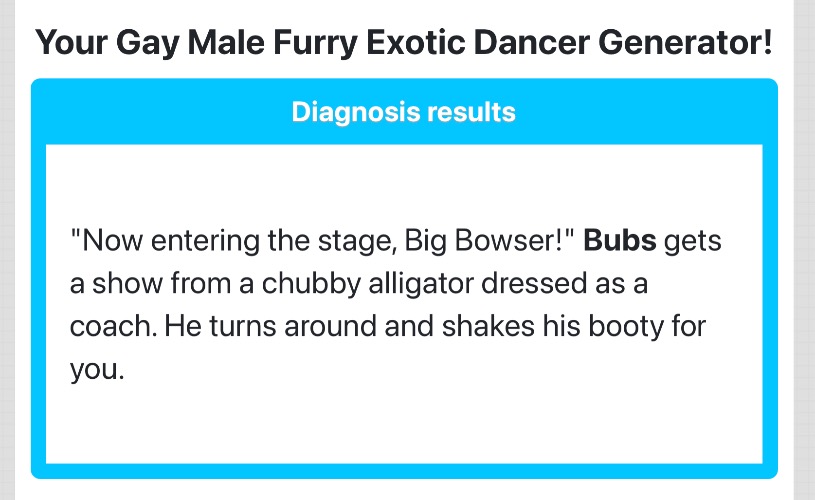This screenshot has width=815, height=500.
Task: Click the Diagnosis results header
Action: point(403,111)
